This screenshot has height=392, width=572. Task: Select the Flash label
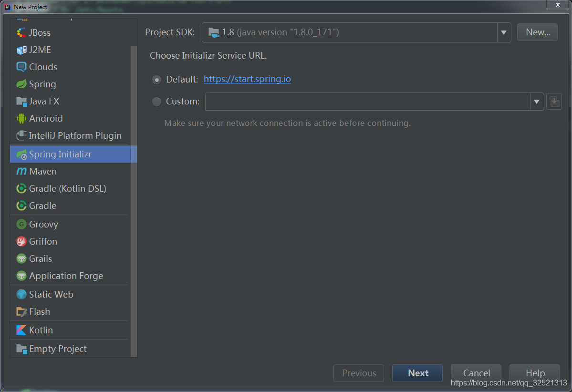coord(40,311)
